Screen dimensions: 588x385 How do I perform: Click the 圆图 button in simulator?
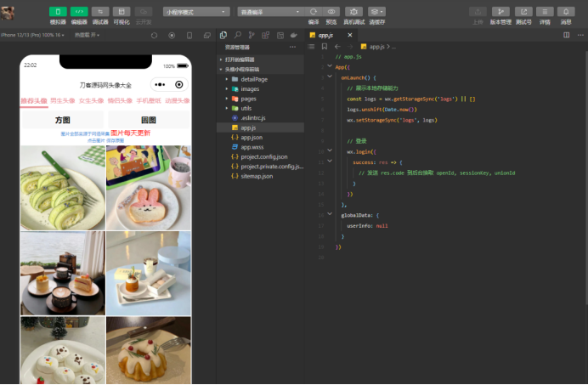(x=149, y=120)
